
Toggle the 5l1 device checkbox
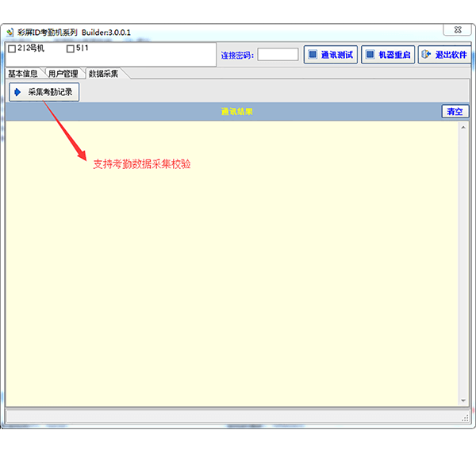(71, 48)
